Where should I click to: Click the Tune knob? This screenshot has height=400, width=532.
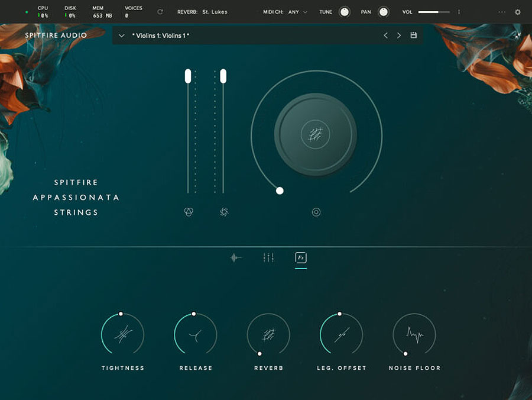point(345,12)
